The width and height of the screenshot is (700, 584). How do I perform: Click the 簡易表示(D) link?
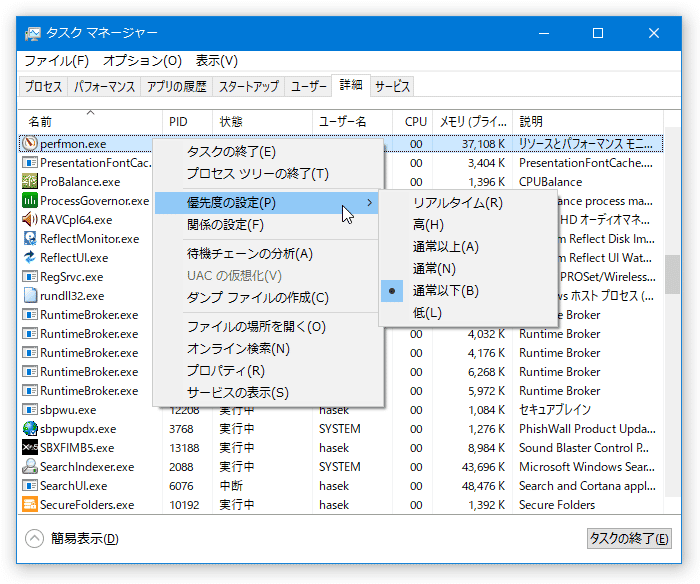[x=84, y=538]
